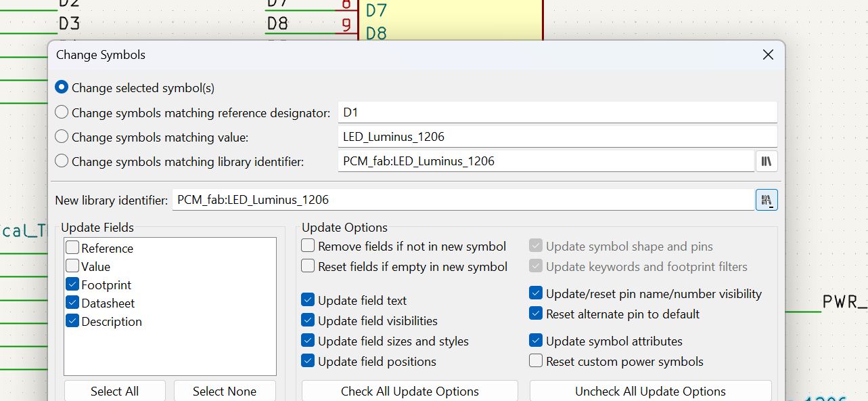Screen dimensions: 868x401
Task: Enable the Reference field checkbox
Action: coord(72,247)
